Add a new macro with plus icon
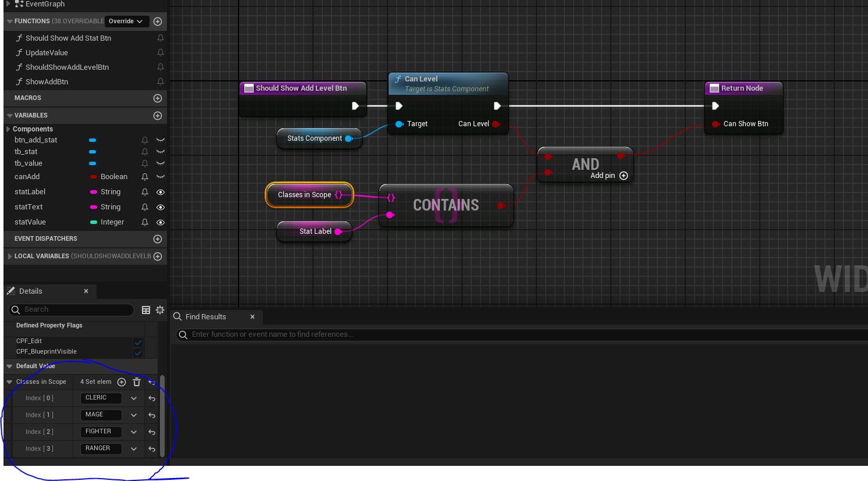This screenshot has height=481, width=868. [x=158, y=98]
